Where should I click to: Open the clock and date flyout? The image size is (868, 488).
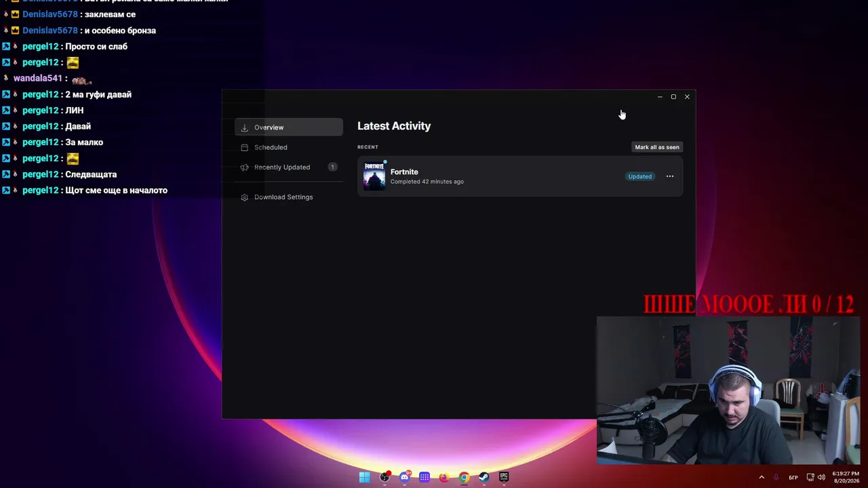(846, 477)
